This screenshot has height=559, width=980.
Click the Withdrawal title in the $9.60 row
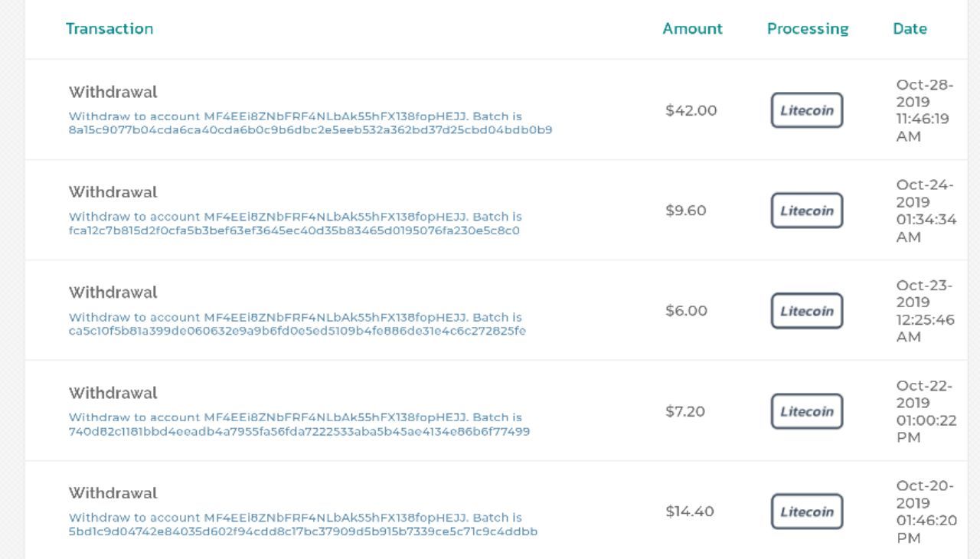pyautogui.click(x=113, y=192)
